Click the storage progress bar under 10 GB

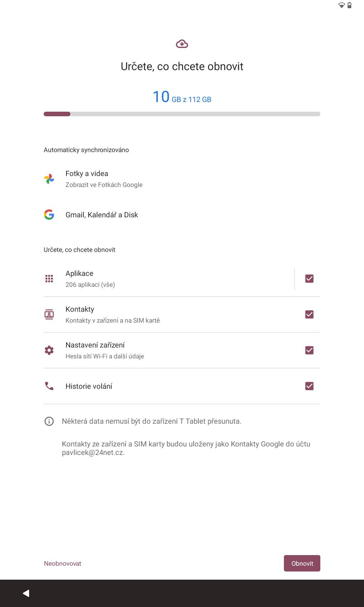pos(182,113)
